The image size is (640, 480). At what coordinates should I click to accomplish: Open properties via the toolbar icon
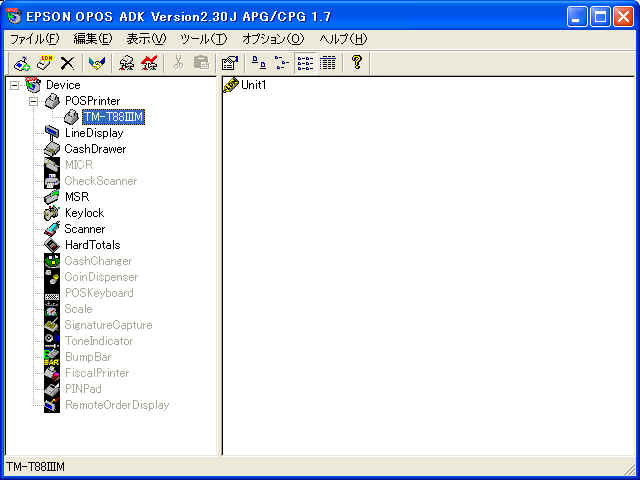[x=230, y=63]
